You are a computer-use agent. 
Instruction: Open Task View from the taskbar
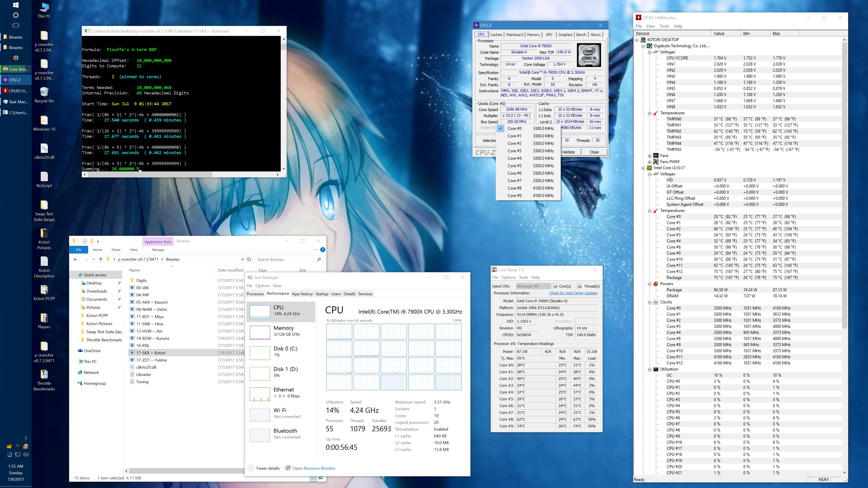16,25
